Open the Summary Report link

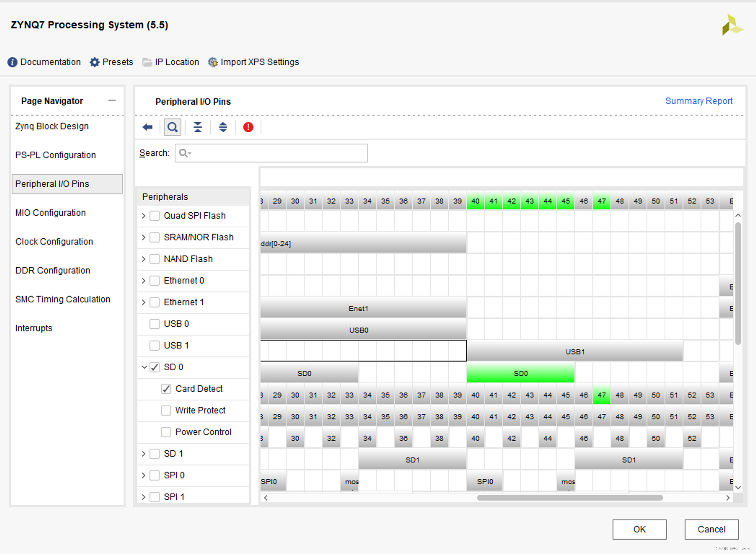pos(699,101)
